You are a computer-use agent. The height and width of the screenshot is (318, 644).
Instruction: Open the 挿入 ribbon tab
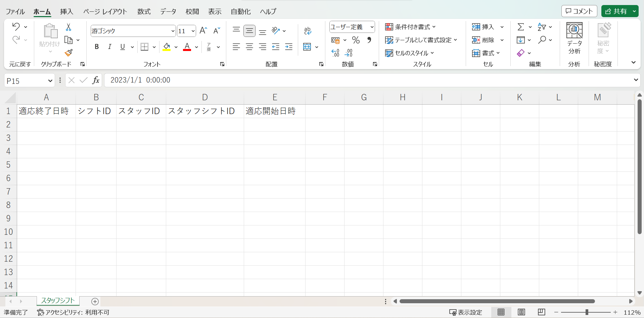[x=66, y=11]
